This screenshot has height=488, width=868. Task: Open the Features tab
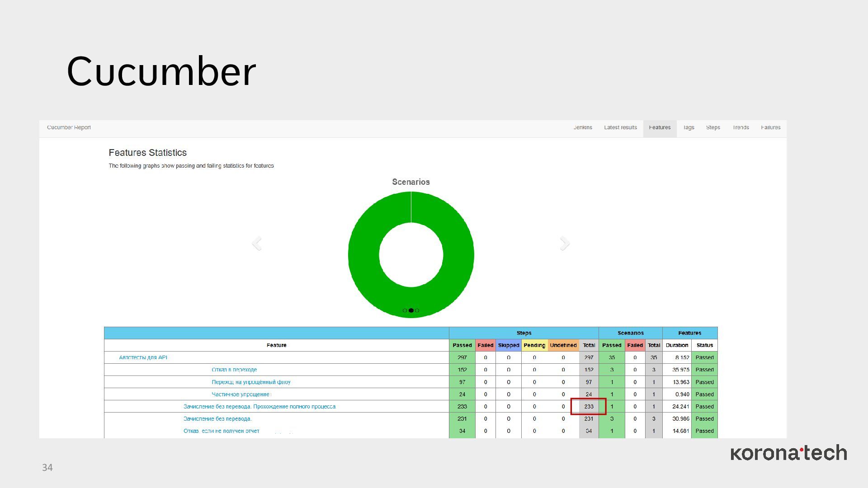click(x=660, y=127)
